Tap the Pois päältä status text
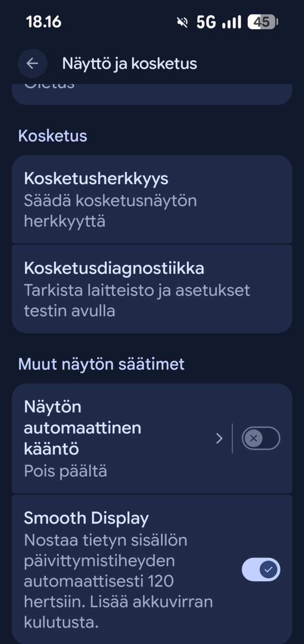Image resolution: width=304 pixels, height=644 pixels. (x=65, y=470)
